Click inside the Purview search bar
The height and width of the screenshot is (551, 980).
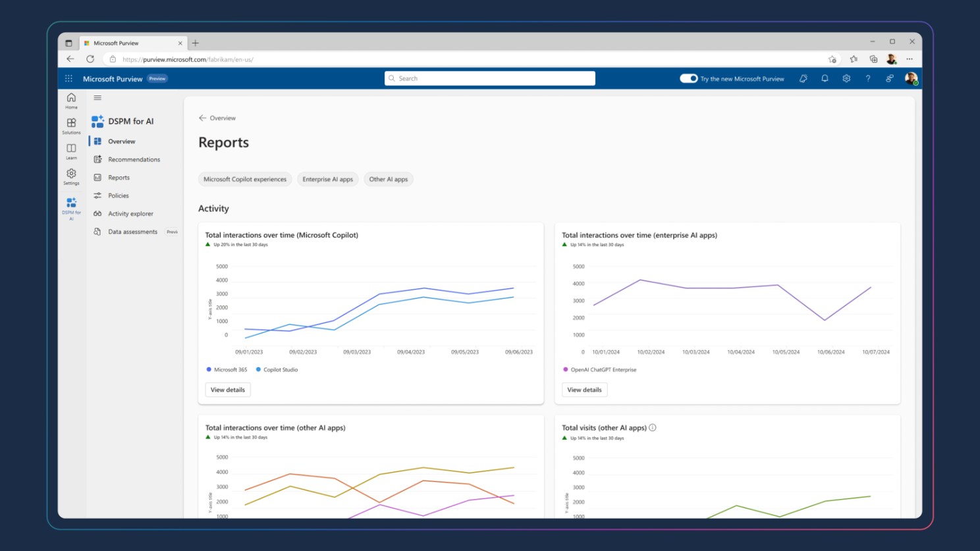point(489,78)
